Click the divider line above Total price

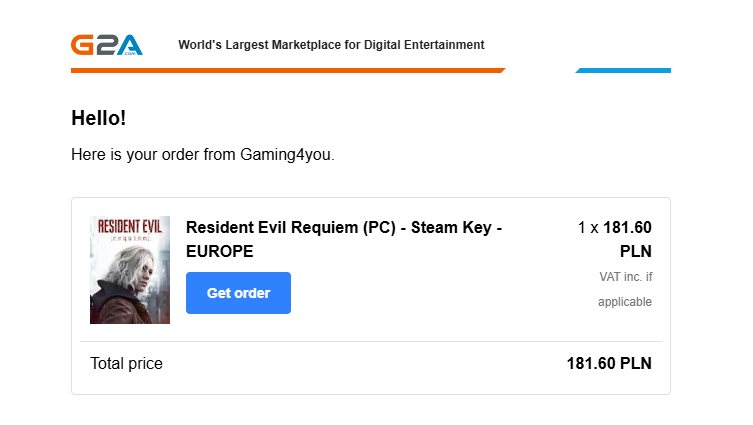point(370,342)
